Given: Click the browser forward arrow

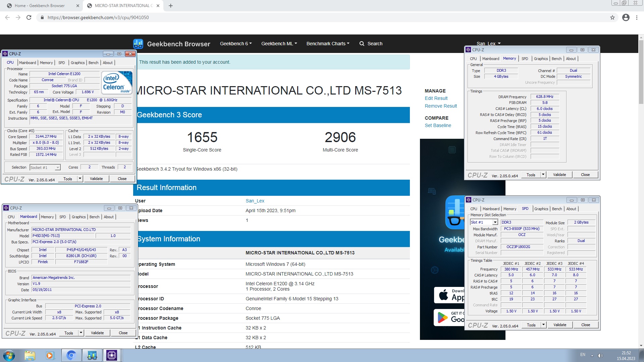Looking at the screenshot, I should tap(18, 17).
